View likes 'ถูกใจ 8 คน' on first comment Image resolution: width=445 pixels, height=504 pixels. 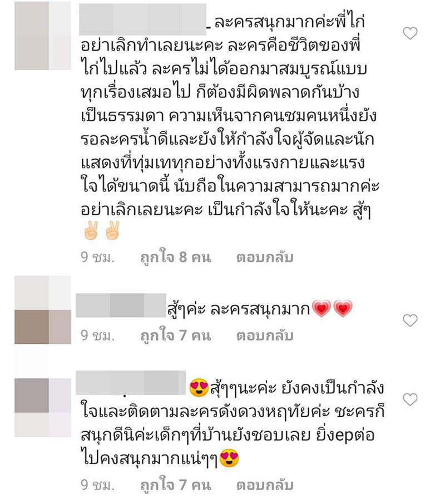[x=176, y=258]
